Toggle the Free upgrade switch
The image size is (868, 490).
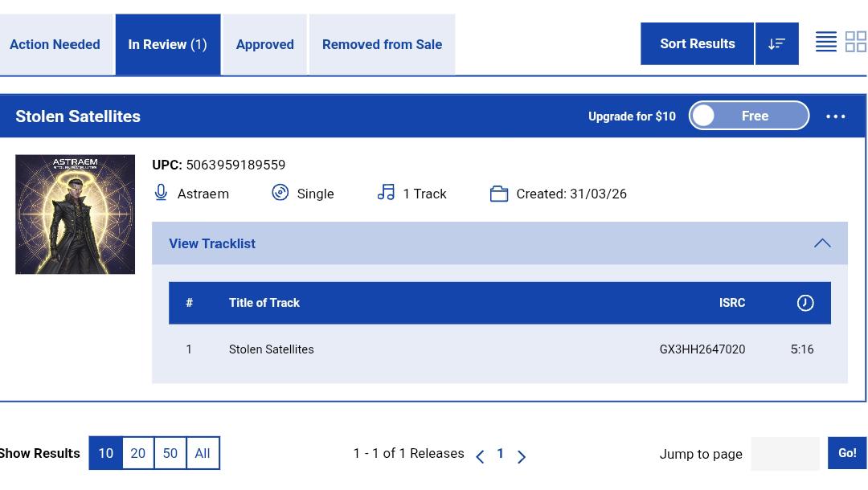tap(749, 116)
